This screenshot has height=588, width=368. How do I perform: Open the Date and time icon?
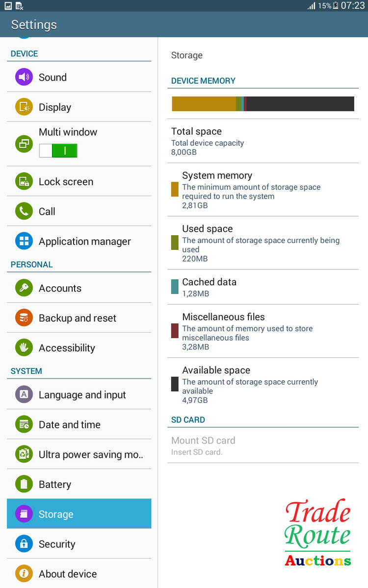click(24, 424)
